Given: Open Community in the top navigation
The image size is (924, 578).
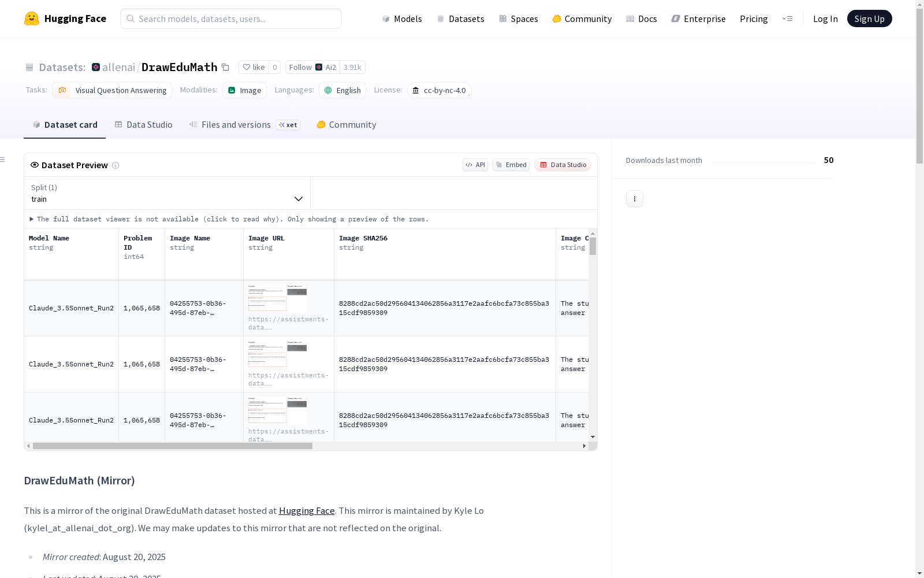Looking at the screenshot, I should 582,18.
